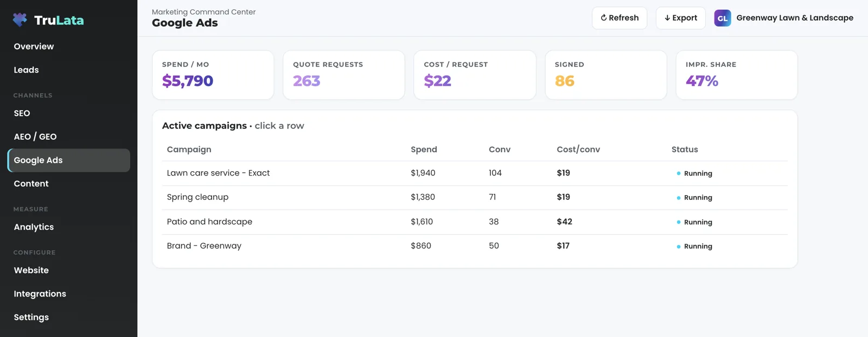This screenshot has height=337, width=868.
Task: Click the $17 cost per conversion
Action: (x=563, y=246)
